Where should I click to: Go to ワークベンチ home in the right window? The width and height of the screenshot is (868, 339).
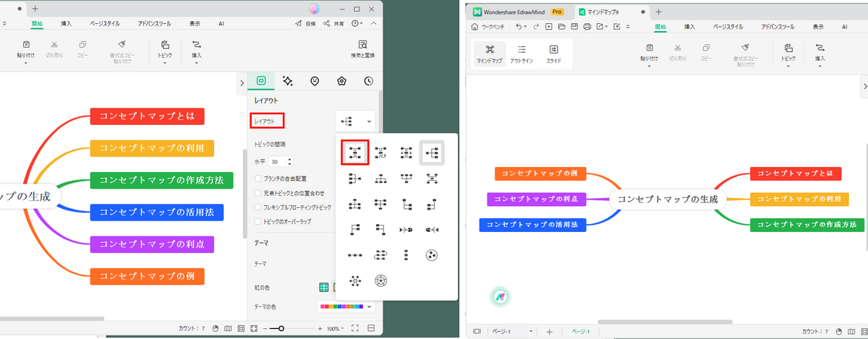(489, 26)
